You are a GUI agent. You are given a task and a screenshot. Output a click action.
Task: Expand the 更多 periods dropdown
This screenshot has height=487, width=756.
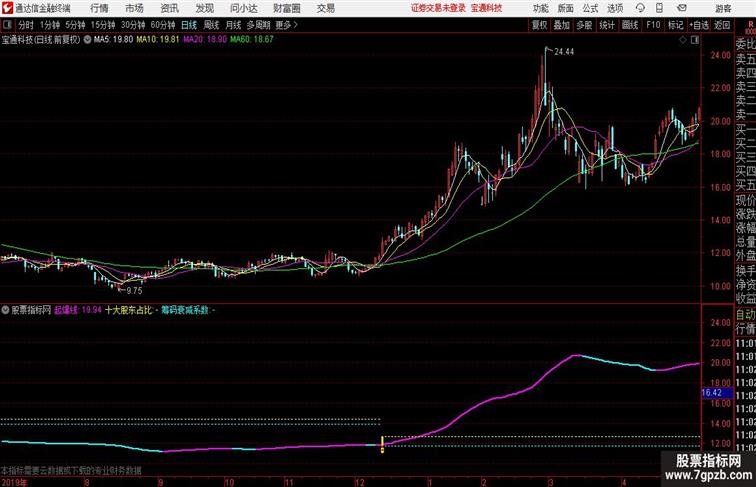(286, 25)
